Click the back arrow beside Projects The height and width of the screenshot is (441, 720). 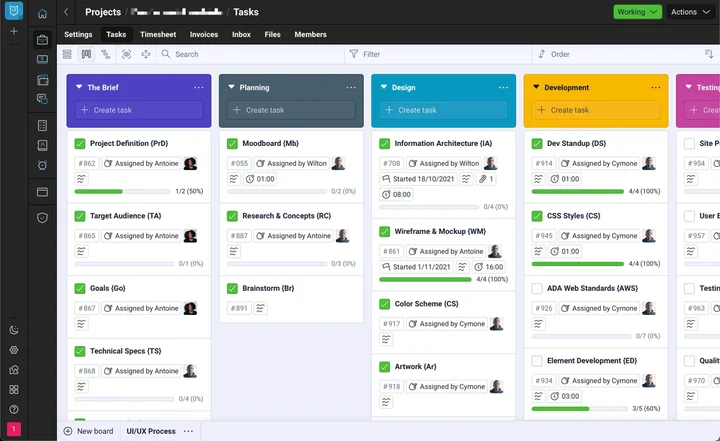click(x=67, y=12)
